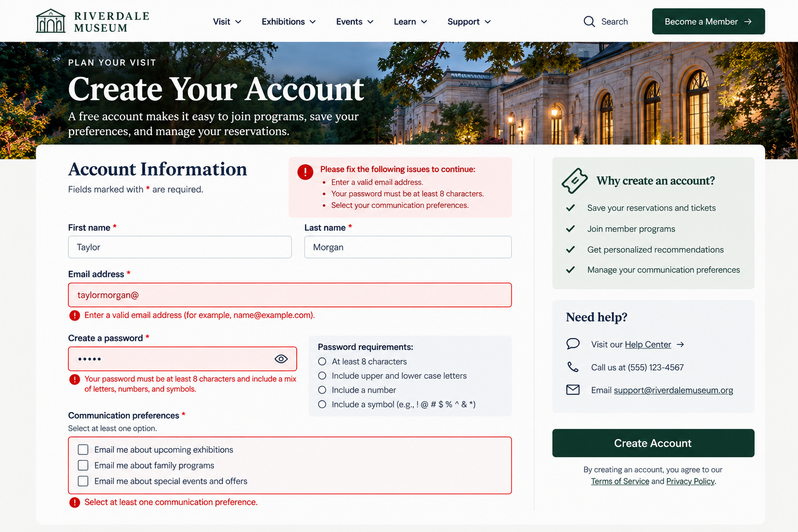Click the error icon beside email validation message
The width and height of the screenshot is (798, 532).
(75, 315)
